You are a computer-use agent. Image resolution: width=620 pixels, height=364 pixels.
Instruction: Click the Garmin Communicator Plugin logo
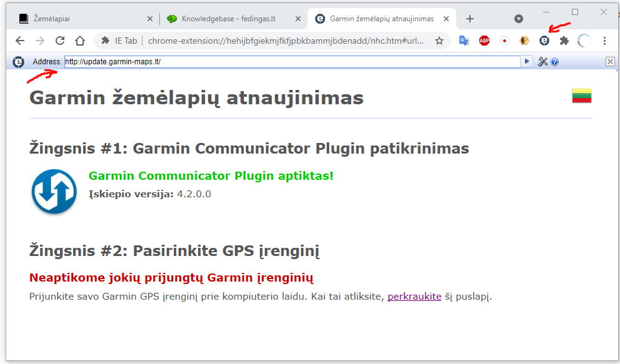54,192
